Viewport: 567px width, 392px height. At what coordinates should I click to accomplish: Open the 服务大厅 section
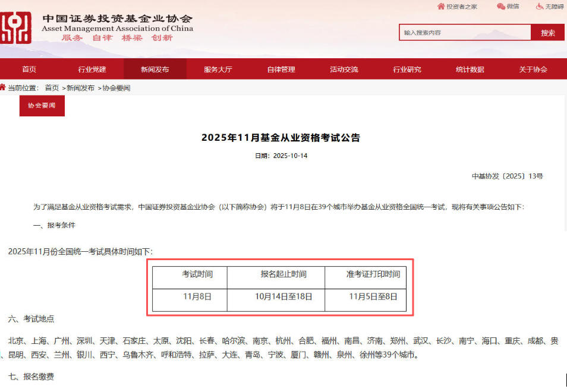coord(218,68)
